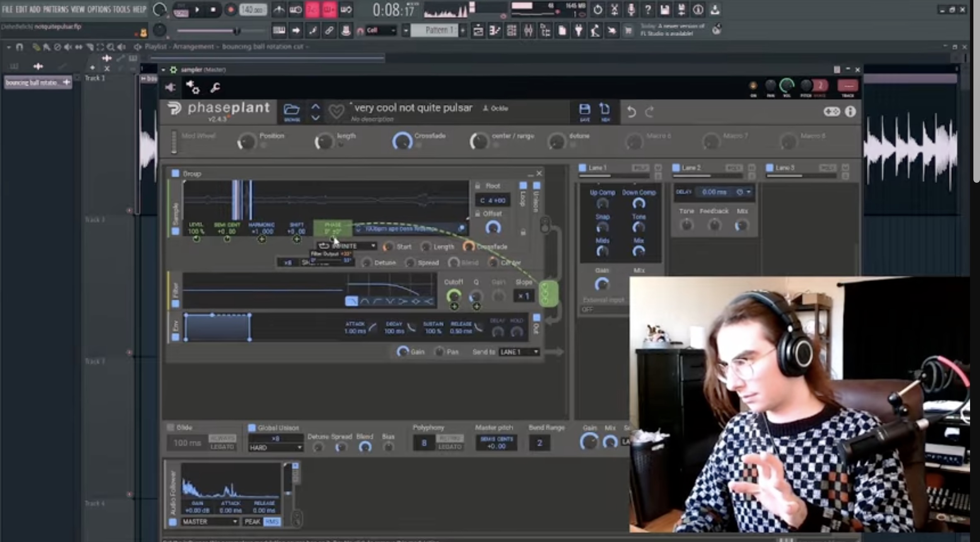Click the Phase Plant preset browse folder icon

(x=291, y=110)
